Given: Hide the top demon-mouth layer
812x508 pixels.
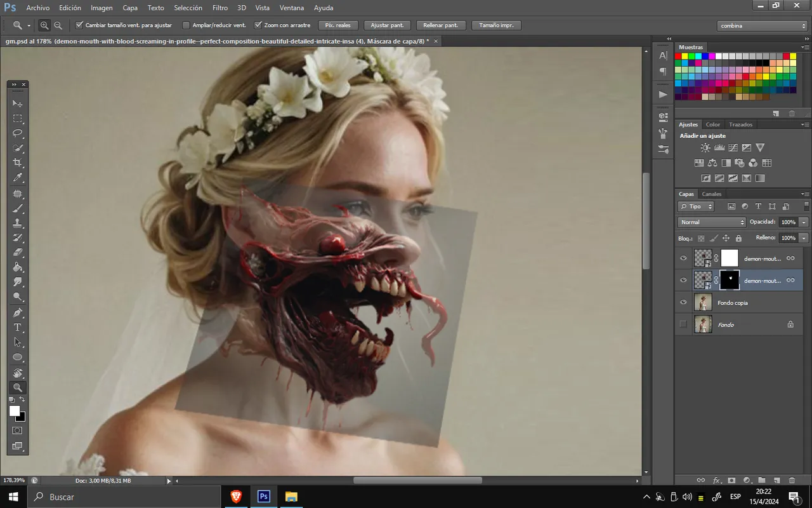Looking at the screenshot, I should point(683,258).
